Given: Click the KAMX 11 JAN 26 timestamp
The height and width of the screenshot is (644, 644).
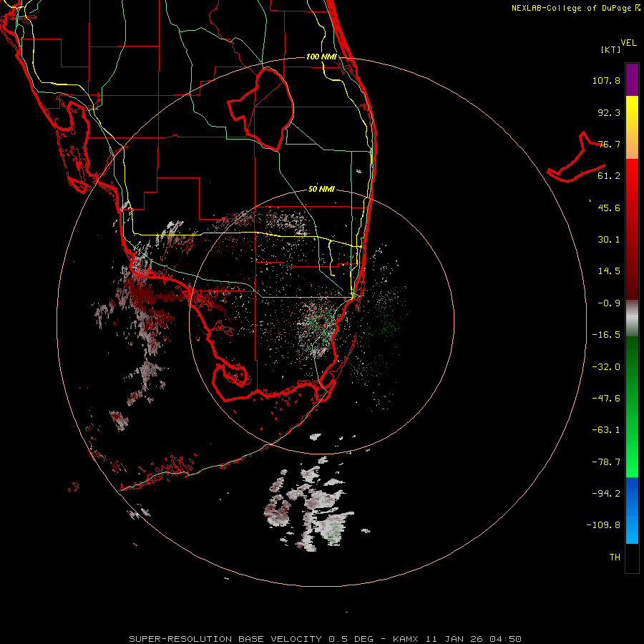Looking at the screenshot, I should click(457, 639).
